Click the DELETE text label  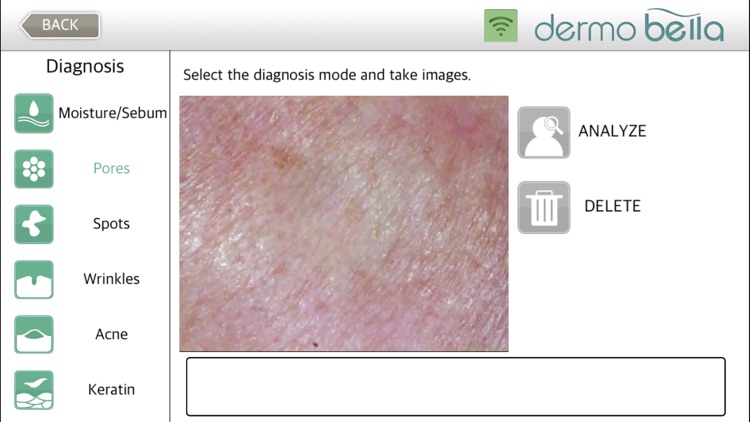click(612, 206)
